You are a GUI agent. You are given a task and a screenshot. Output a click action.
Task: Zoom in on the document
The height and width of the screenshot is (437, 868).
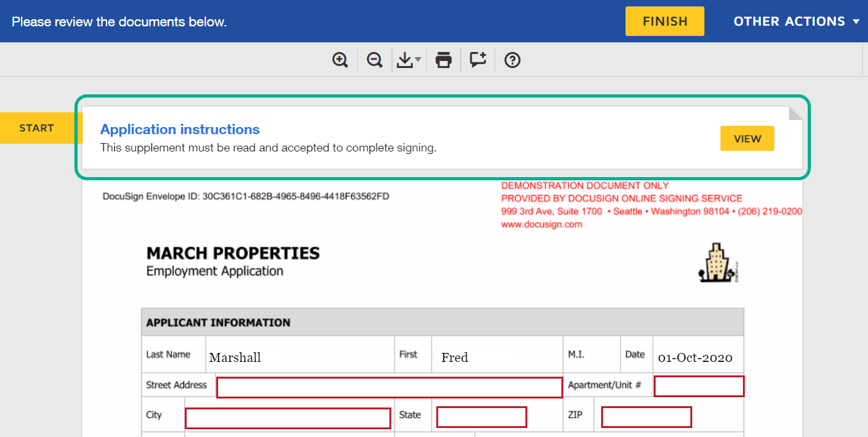tap(340, 60)
